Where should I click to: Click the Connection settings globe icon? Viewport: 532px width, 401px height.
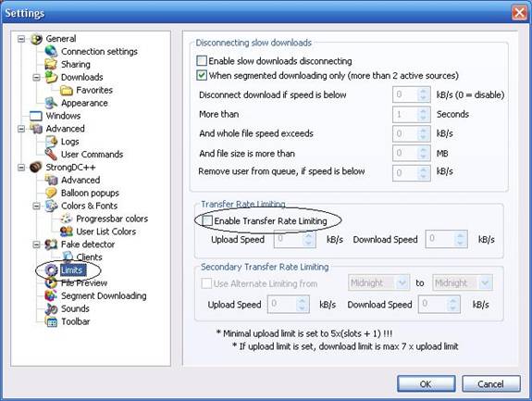point(51,51)
